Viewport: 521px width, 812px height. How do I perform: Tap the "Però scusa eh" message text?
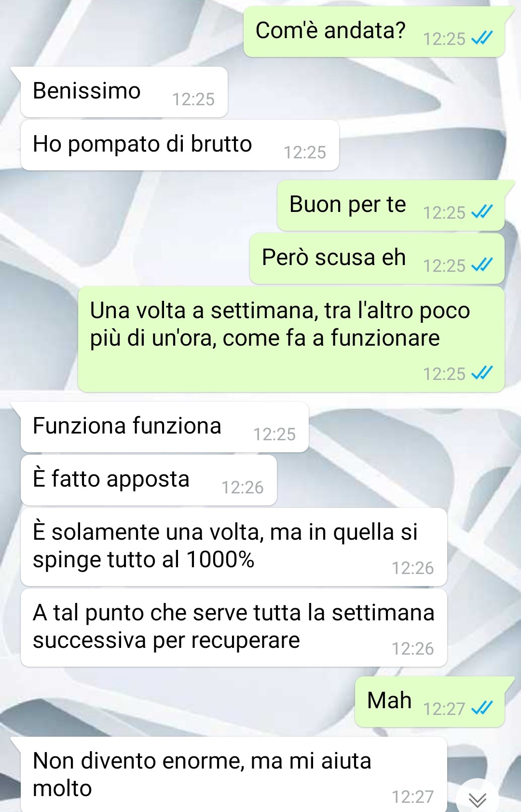[334, 257]
